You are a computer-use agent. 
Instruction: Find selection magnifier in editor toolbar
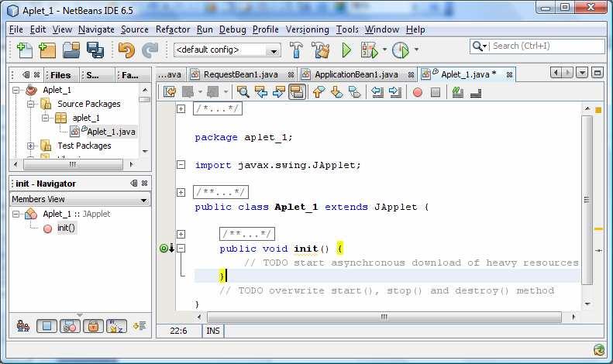point(243,92)
